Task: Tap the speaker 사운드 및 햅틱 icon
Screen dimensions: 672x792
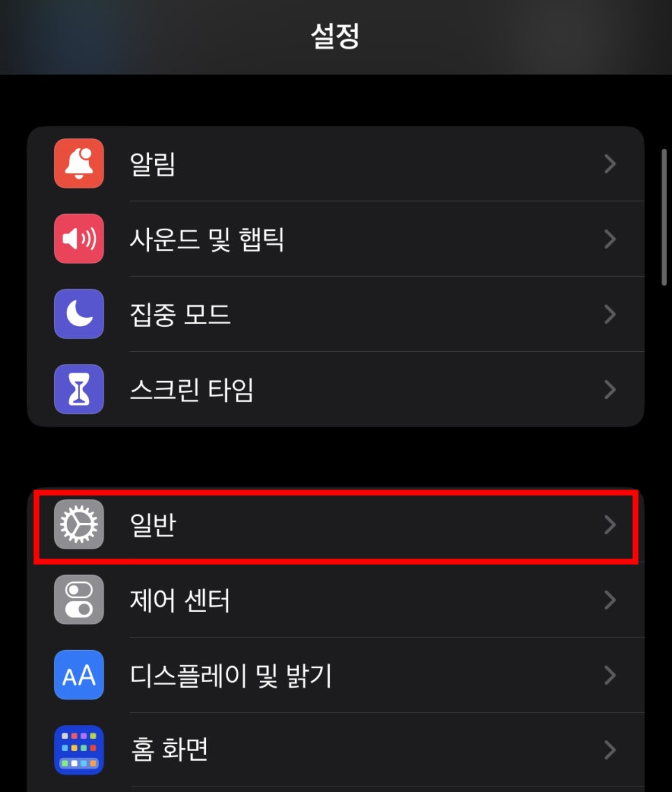Action: (x=79, y=239)
